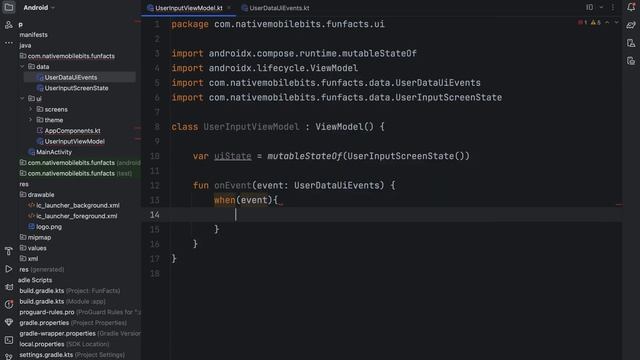Image resolution: width=640 pixels, height=360 pixels.
Task: Click the when keyword on line 13
Action: tap(224, 200)
